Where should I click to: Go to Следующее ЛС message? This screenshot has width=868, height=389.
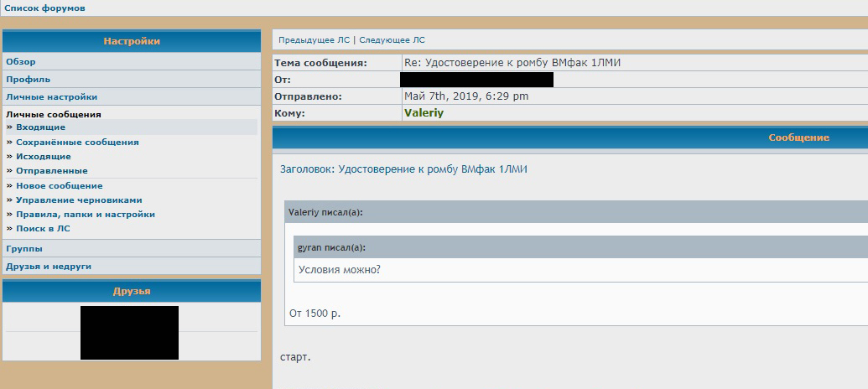(x=392, y=39)
